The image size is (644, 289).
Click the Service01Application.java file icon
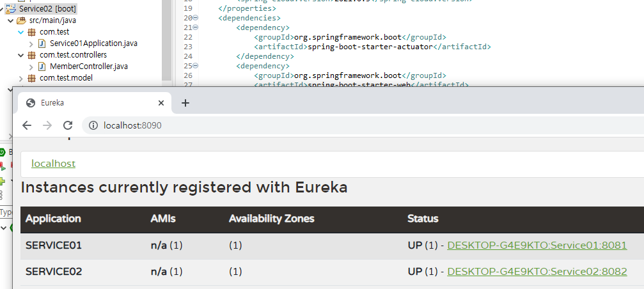tap(42, 43)
